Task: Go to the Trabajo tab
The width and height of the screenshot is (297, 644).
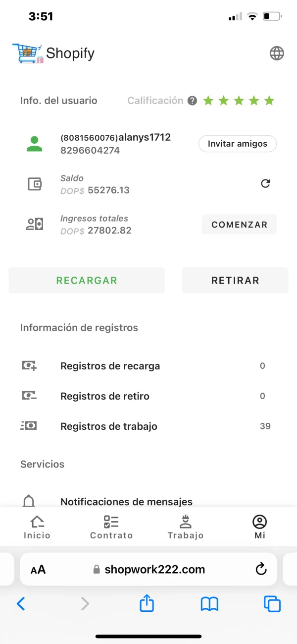Action: 186,527
